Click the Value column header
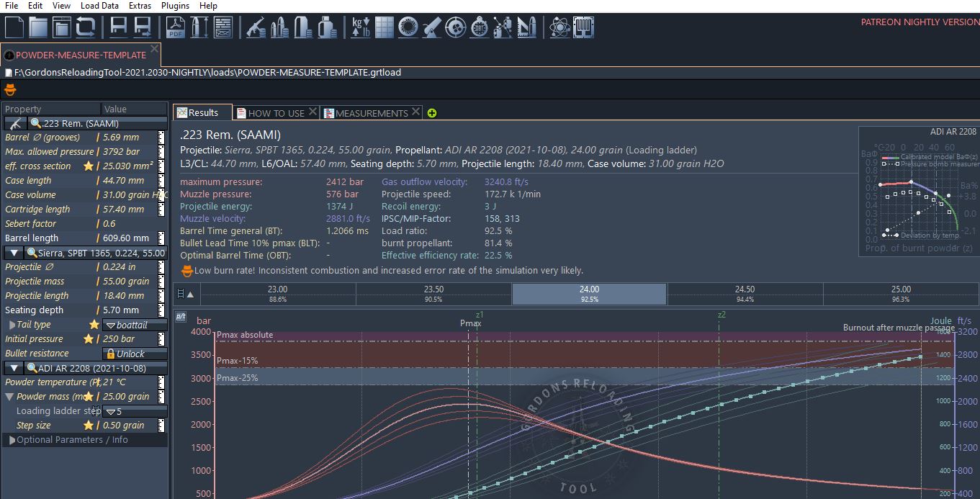The image size is (980, 499). point(135,109)
